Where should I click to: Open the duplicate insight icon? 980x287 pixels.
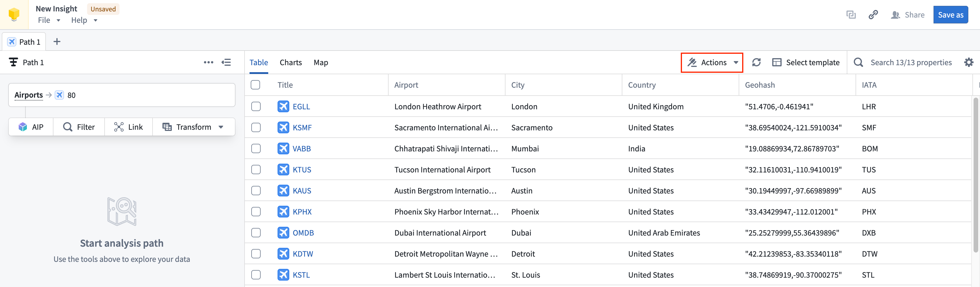coord(851,14)
